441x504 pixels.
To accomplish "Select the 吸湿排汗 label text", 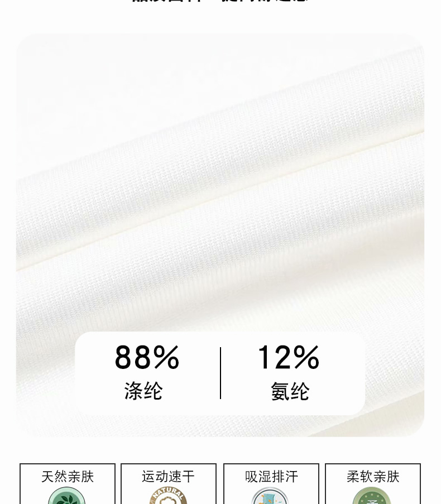I will pyautogui.click(x=271, y=477).
